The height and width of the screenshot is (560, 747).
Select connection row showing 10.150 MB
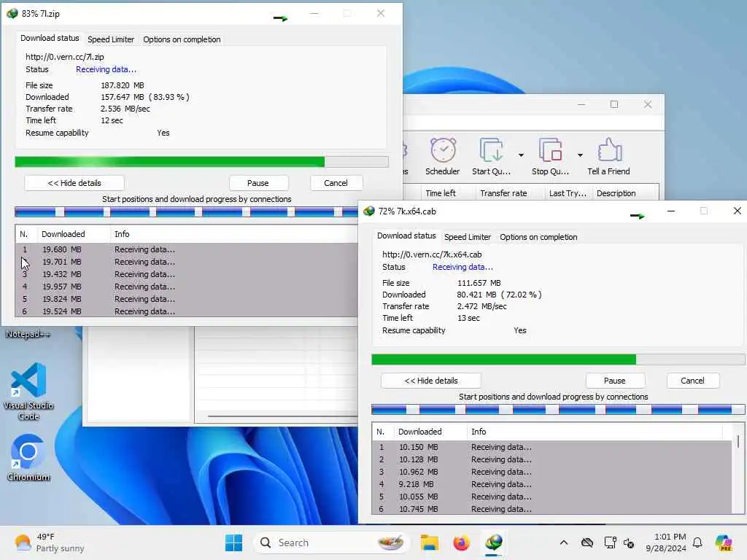pyautogui.click(x=553, y=447)
